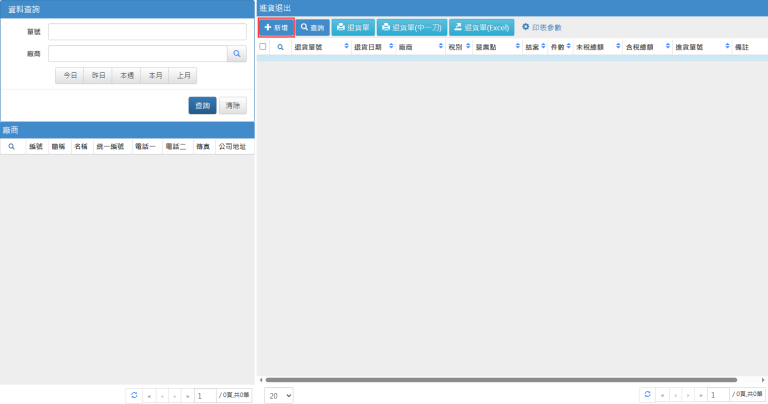Open the page size dropdown showing 20

tap(279, 396)
